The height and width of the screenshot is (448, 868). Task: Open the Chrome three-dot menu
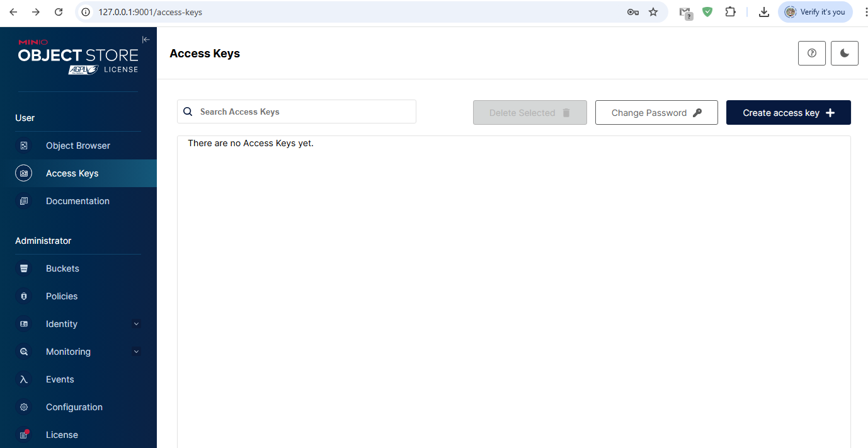point(865,12)
